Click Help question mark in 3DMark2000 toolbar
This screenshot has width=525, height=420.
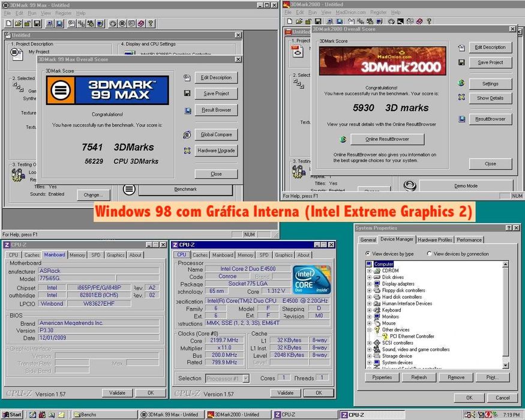[429, 21]
